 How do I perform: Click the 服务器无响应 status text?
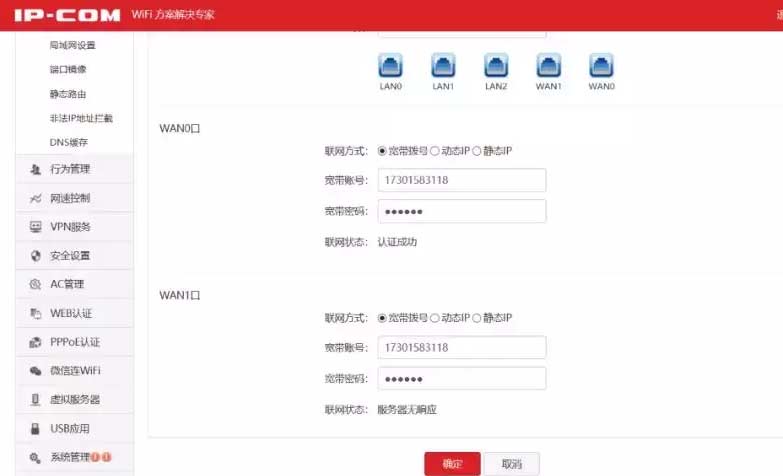pos(407,410)
